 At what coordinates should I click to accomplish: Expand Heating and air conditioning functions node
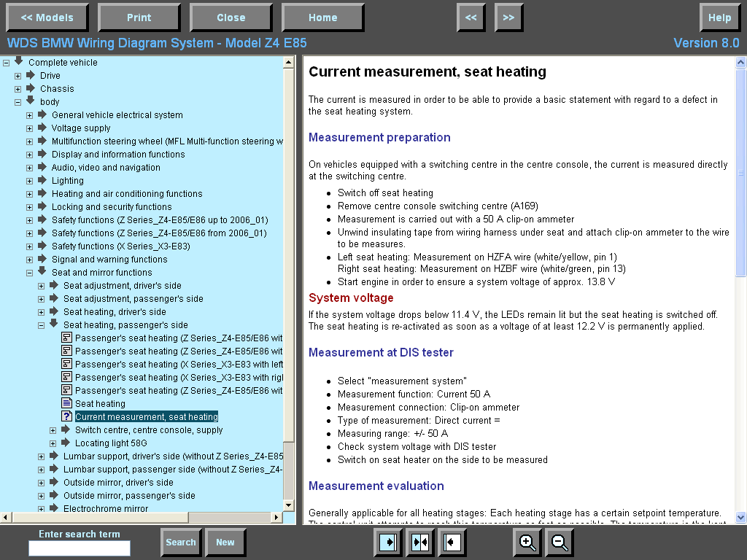click(x=29, y=194)
